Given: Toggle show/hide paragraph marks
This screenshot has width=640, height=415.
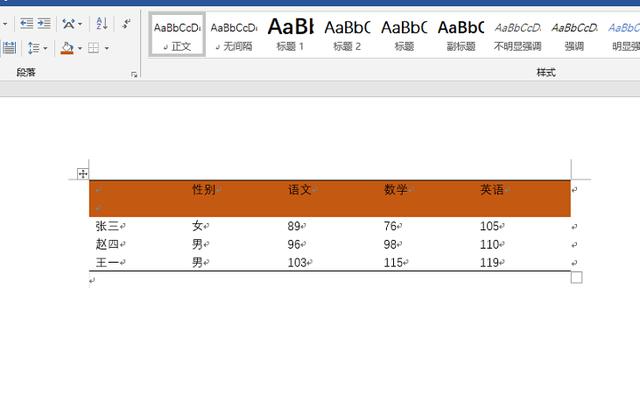Looking at the screenshot, I should pos(126,23).
